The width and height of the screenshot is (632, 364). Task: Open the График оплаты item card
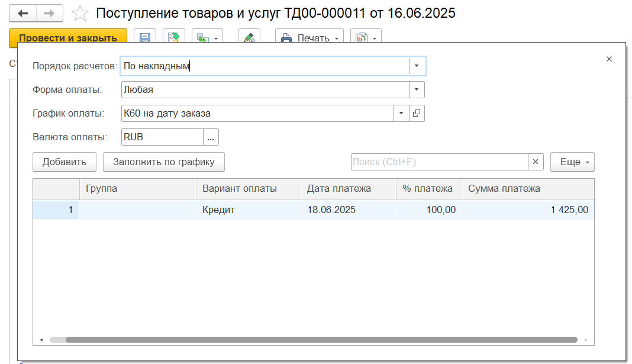(417, 113)
